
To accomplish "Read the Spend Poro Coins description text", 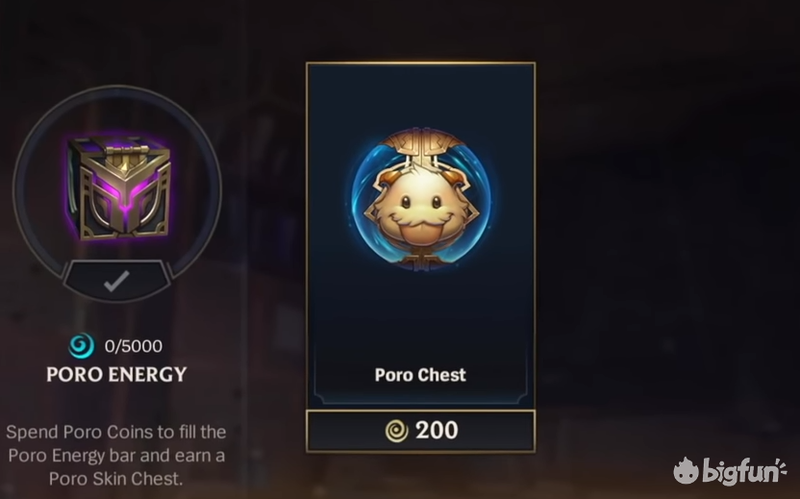I will click(x=116, y=455).
